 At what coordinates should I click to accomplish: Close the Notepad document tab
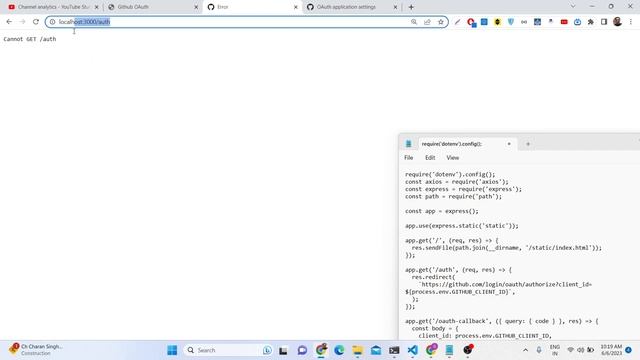click(x=509, y=144)
